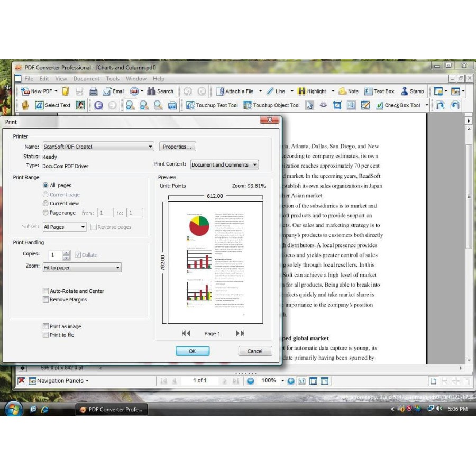
Task: Click the page range to field
Action: pos(135,213)
